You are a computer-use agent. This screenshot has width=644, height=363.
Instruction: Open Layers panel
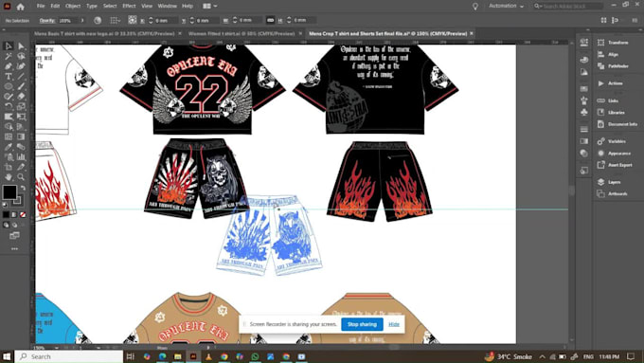[x=609, y=182]
